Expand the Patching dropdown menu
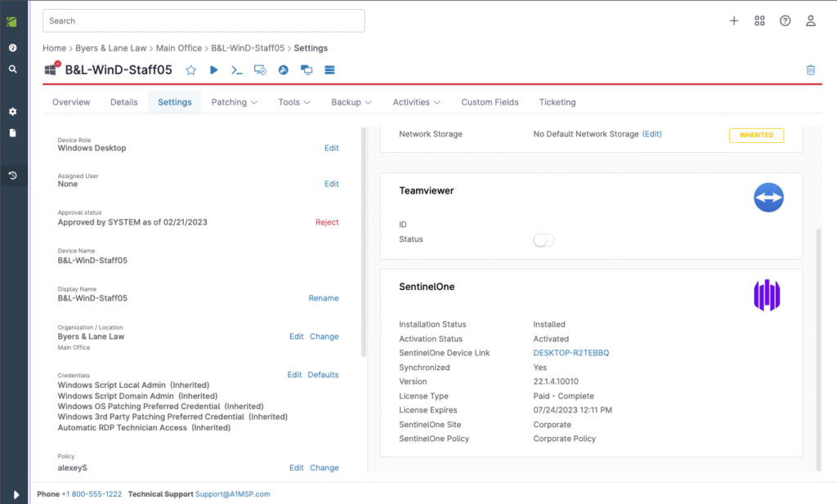 (234, 102)
